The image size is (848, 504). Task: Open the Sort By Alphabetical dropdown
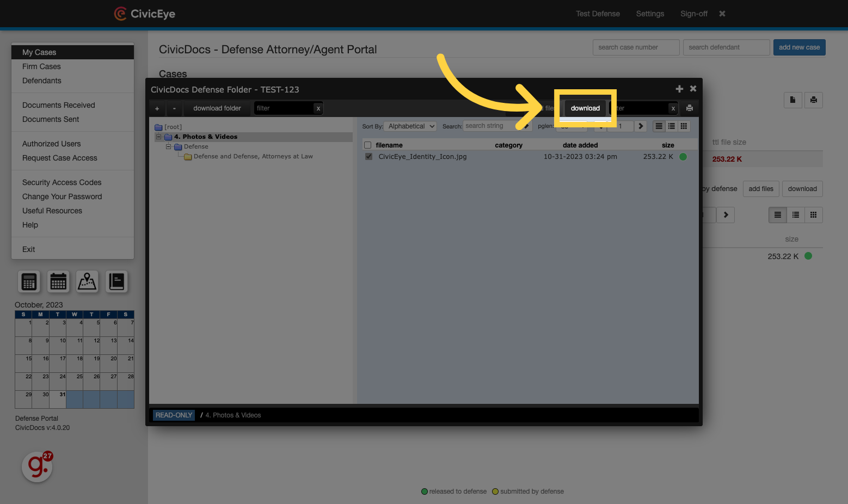(x=410, y=126)
